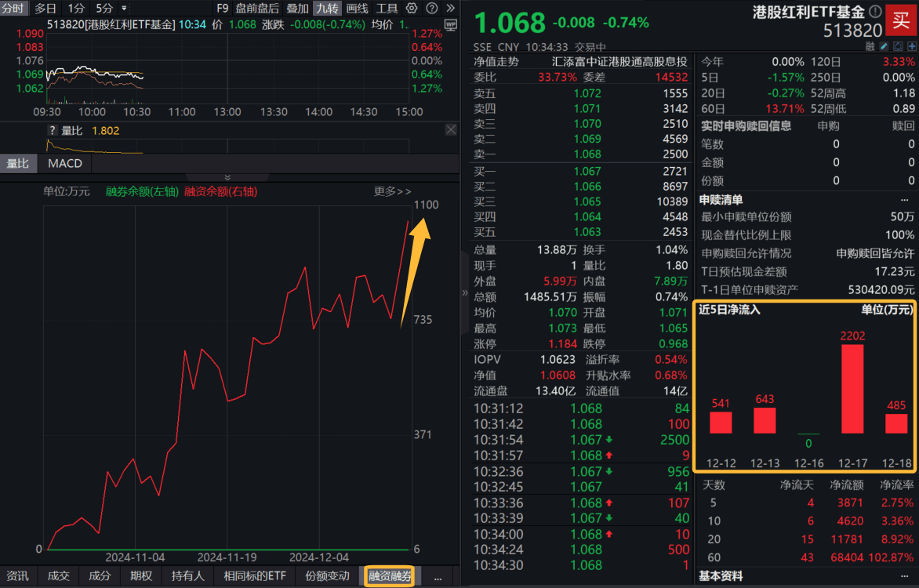Click the 卖一 ask price 1.068

tap(587, 154)
